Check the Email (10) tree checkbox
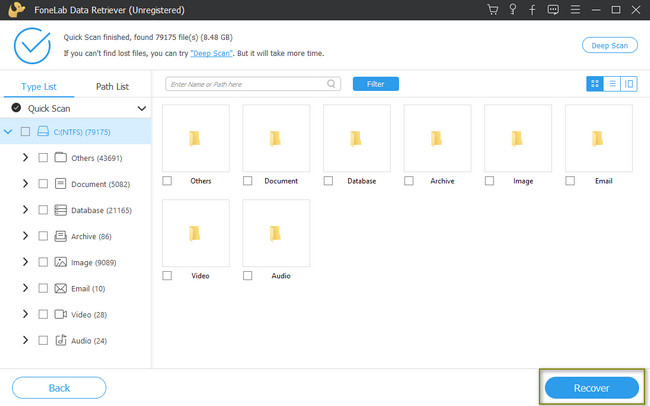 (43, 288)
